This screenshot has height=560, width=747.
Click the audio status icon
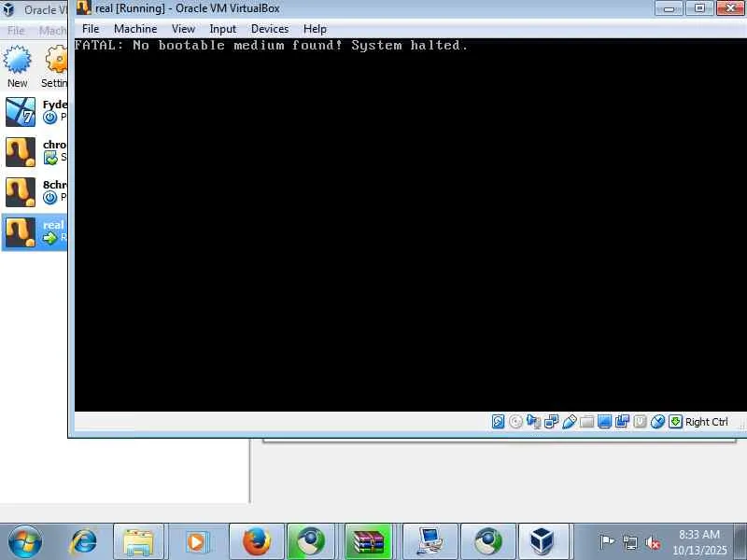533,422
